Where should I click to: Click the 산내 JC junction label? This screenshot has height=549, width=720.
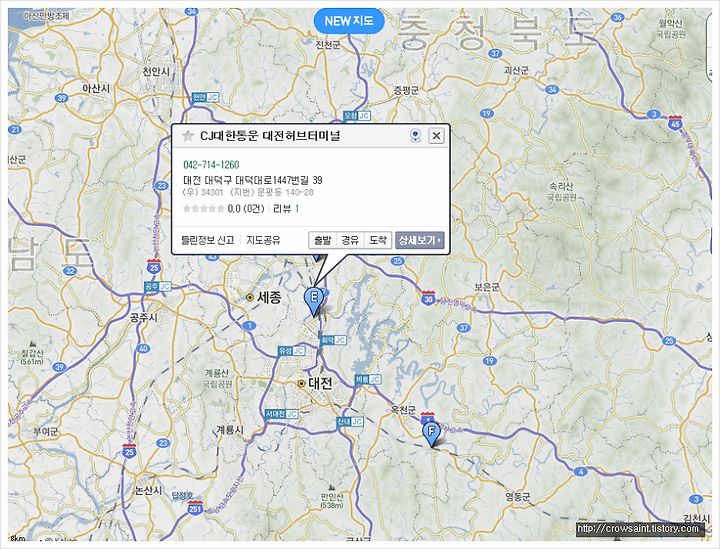[350, 422]
